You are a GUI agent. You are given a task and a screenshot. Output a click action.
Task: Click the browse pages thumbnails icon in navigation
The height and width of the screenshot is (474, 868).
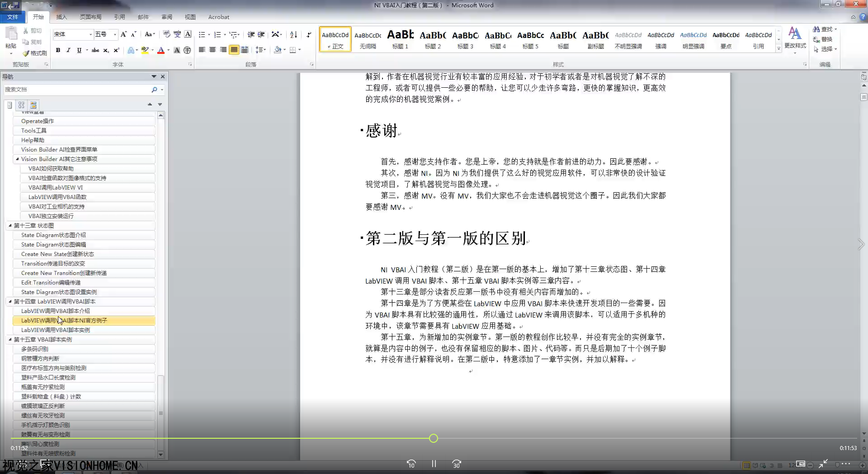(x=21, y=104)
